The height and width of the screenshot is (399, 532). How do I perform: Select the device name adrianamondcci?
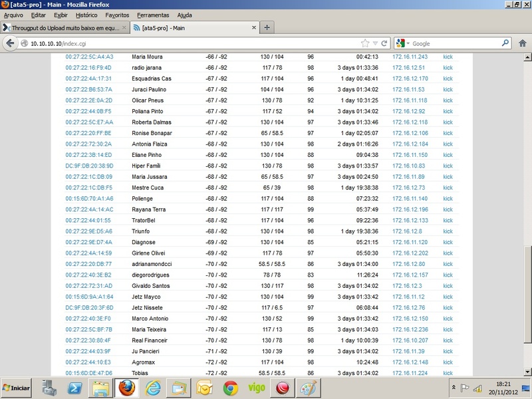152,264
